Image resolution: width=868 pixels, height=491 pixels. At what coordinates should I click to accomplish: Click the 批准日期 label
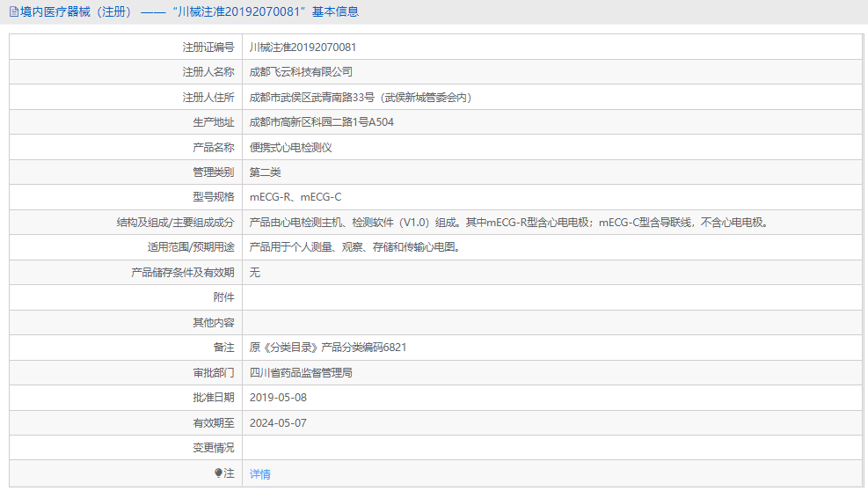coord(213,398)
